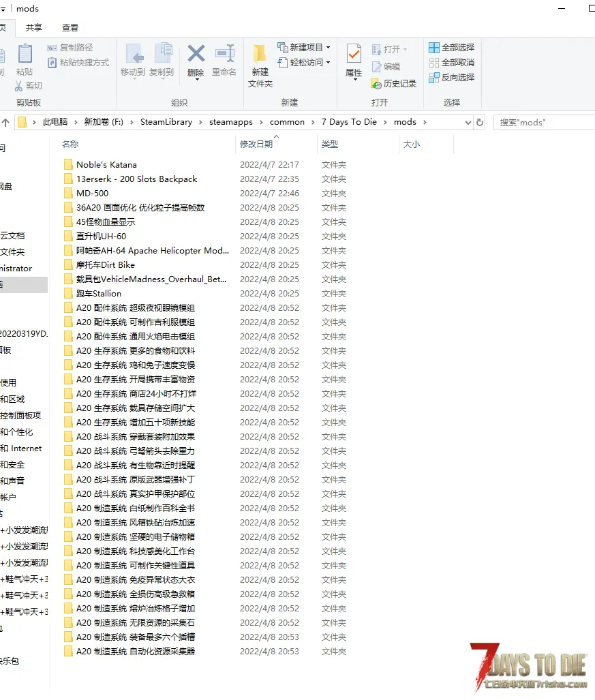Click the red 删除 (Delete) X icon

click(x=196, y=54)
